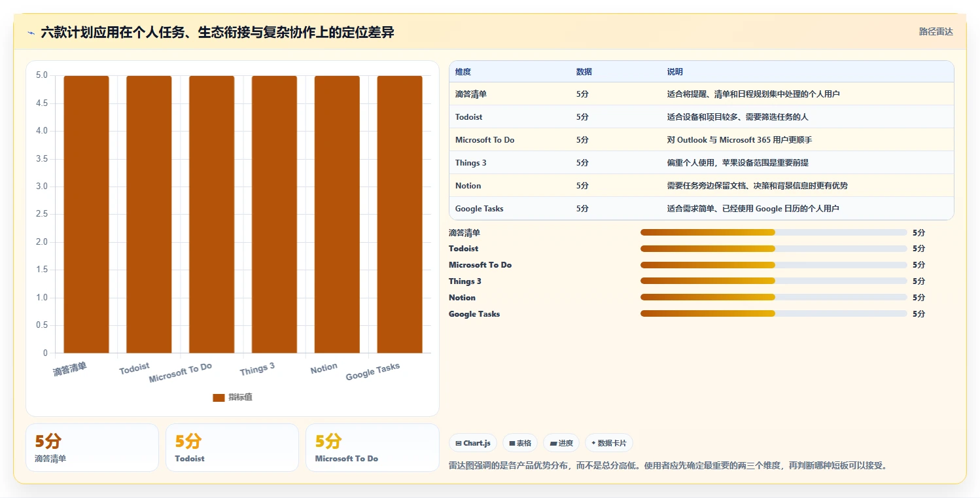This screenshot has height=498, width=980.
Task: Click the 说明 column header
Action: [675, 71]
